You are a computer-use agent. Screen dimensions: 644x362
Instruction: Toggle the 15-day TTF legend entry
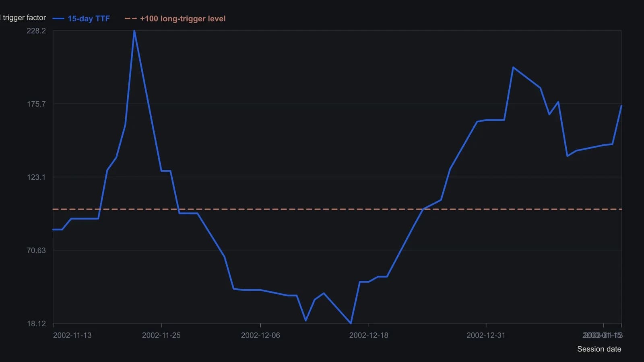pyautogui.click(x=81, y=19)
